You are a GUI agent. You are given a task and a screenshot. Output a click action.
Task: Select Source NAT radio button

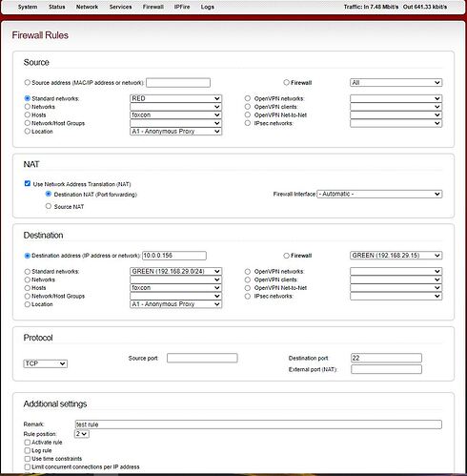click(x=49, y=206)
